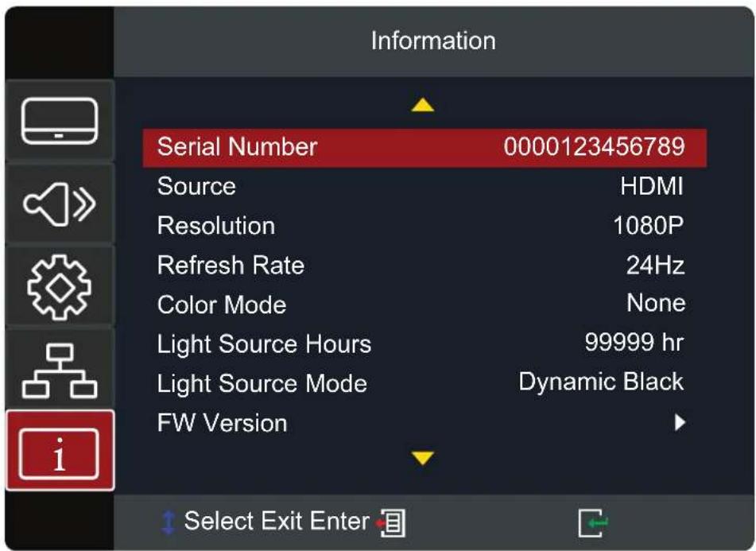This screenshot has width=756, height=551.
Task: Click the Information title header
Action: click(x=433, y=41)
